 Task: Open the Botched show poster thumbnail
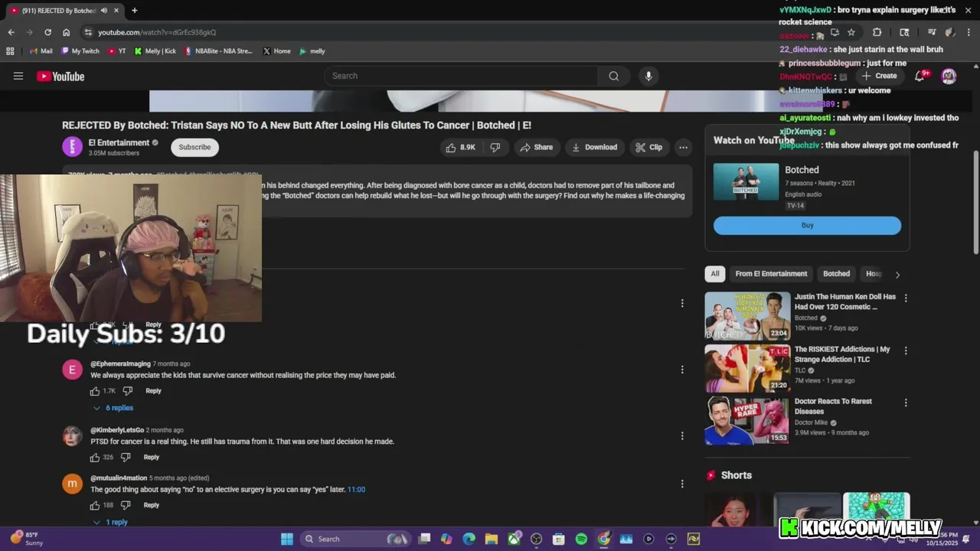tap(746, 182)
